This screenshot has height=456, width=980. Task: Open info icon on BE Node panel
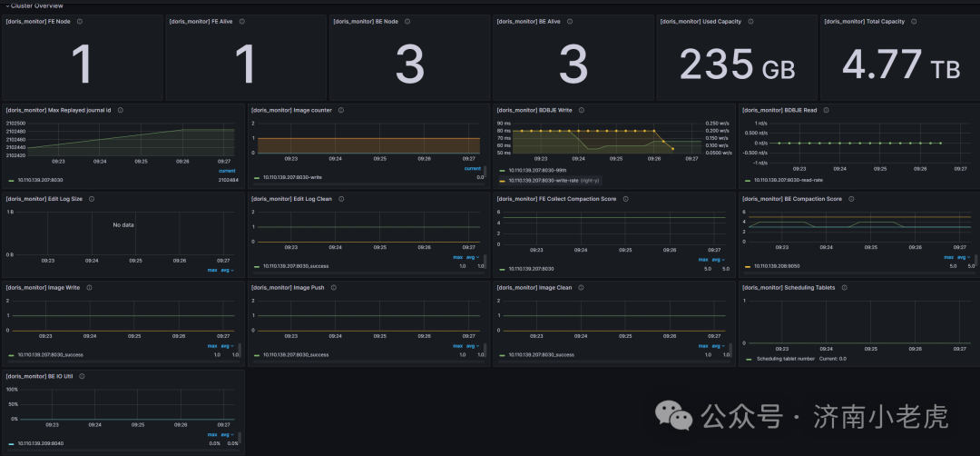click(407, 21)
